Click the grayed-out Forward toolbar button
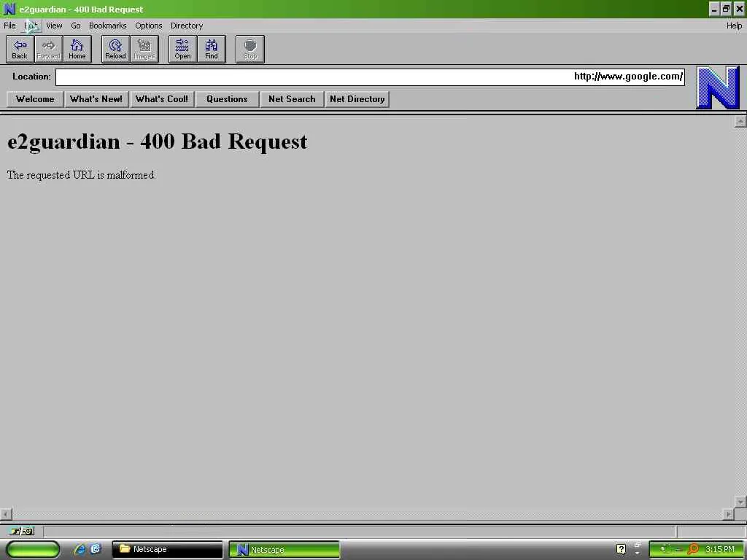747x560 pixels. pyautogui.click(x=49, y=49)
